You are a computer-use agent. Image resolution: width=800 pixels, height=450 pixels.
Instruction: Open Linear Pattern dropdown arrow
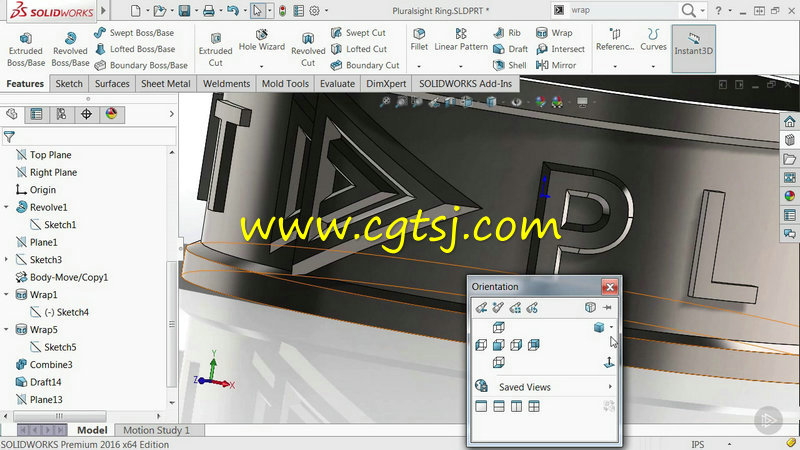pyautogui.click(x=461, y=66)
